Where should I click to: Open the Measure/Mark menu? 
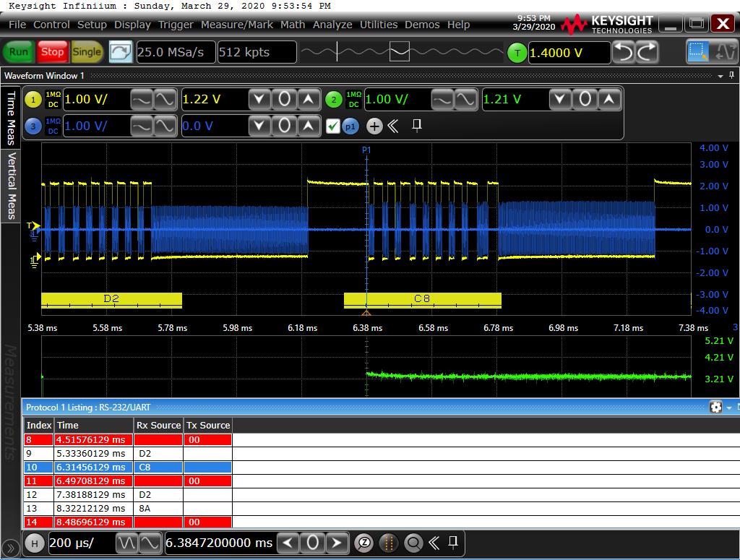point(237,25)
